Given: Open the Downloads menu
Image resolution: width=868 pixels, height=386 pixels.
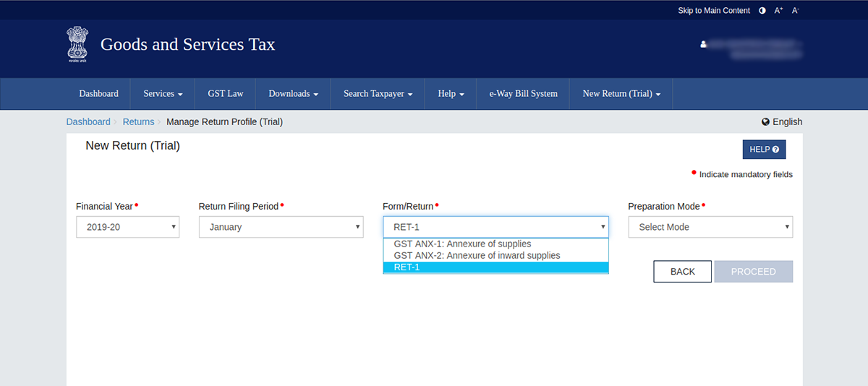Looking at the screenshot, I should (x=293, y=94).
